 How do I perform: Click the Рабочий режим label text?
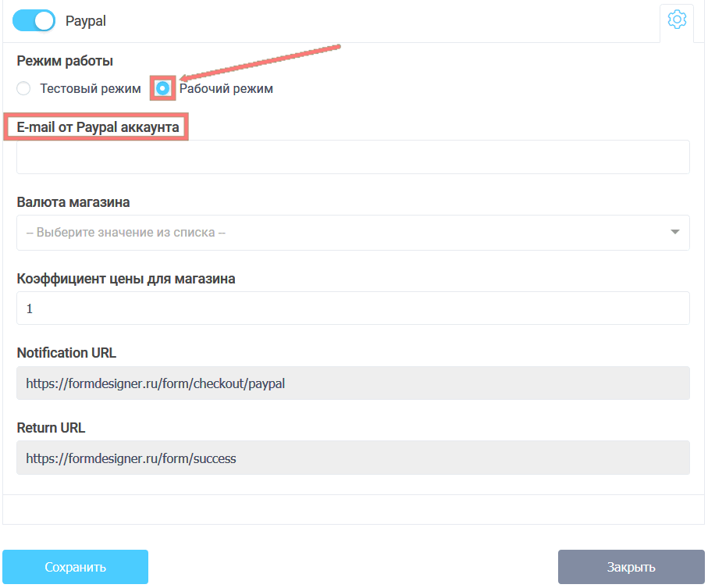[x=226, y=89]
